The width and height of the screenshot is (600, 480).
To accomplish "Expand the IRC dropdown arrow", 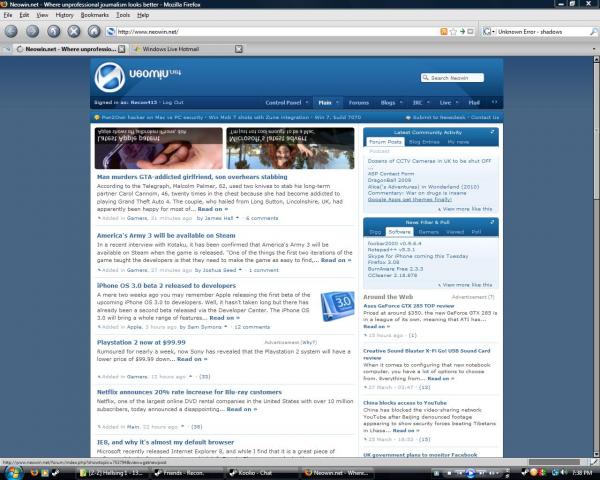I will tap(428, 103).
